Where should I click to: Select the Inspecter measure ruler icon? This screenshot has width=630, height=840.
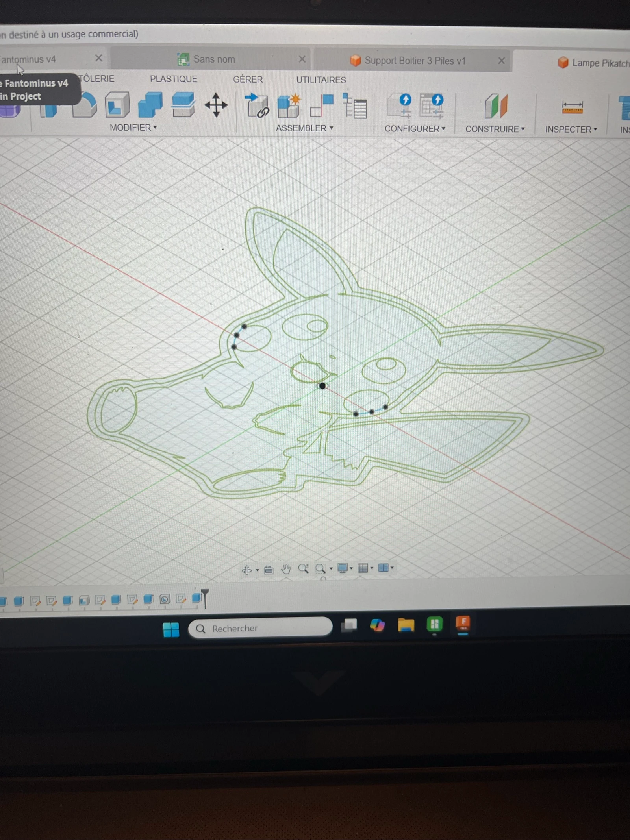[x=572, y=107]
